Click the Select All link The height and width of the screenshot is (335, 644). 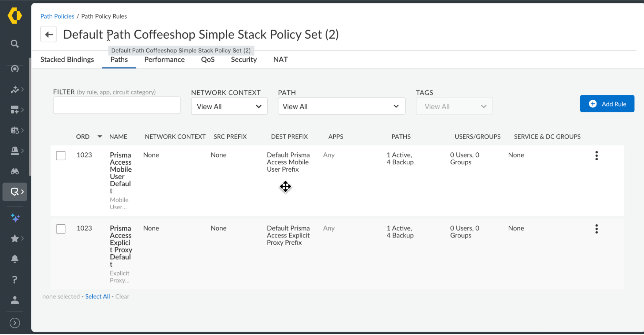(x=97, y=296)
